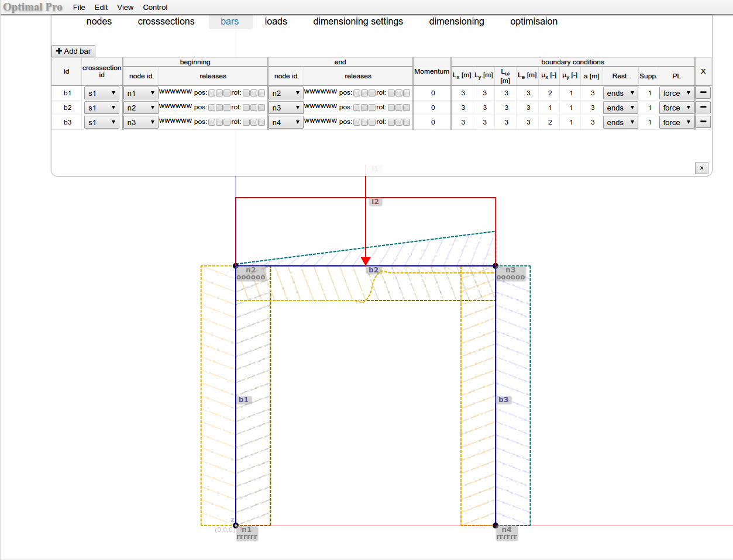This screenshot has height=560, width=733.
Task: Remove bar b1 with its minus button
Action: [703, 93]
